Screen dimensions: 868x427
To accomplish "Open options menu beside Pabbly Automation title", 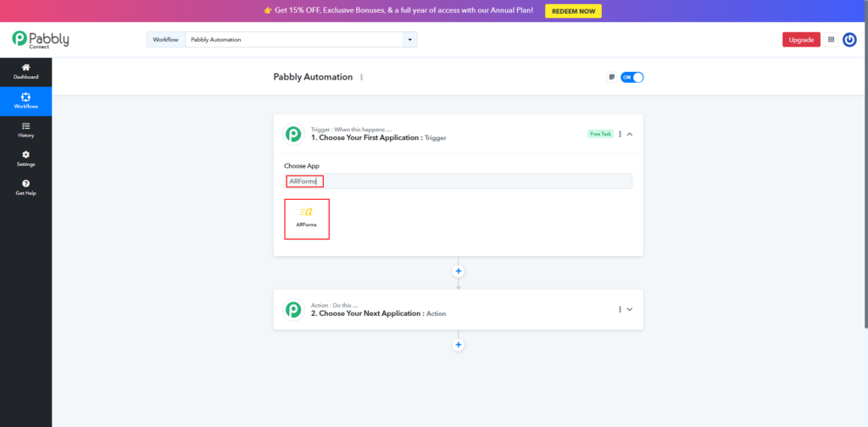I will [x=361, y=77].
